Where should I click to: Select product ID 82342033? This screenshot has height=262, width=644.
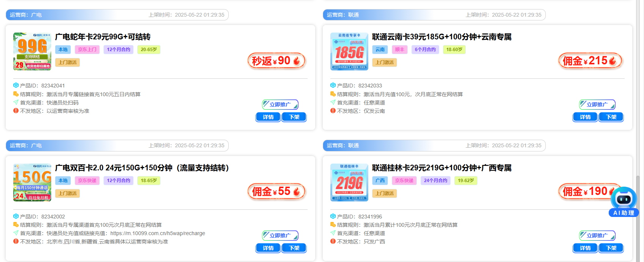click(x=370, y=86)
